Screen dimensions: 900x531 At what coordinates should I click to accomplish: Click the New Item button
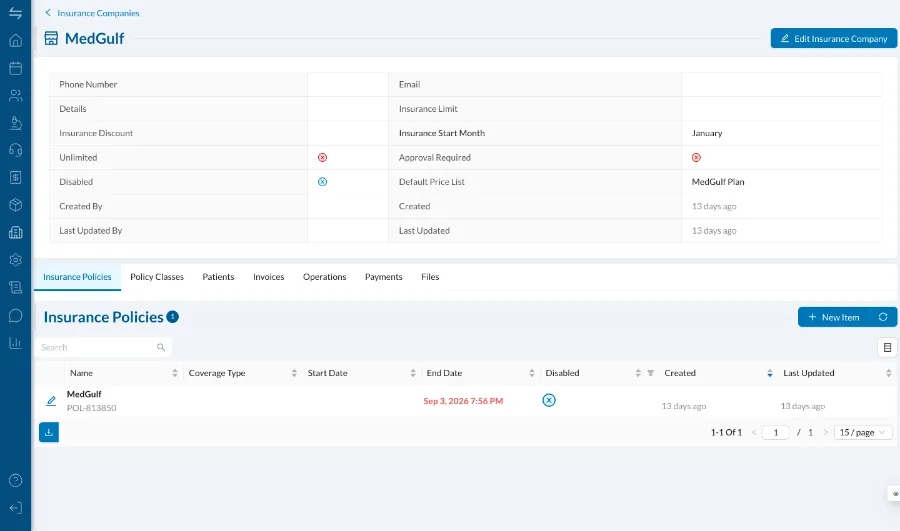tap(833, 317)
